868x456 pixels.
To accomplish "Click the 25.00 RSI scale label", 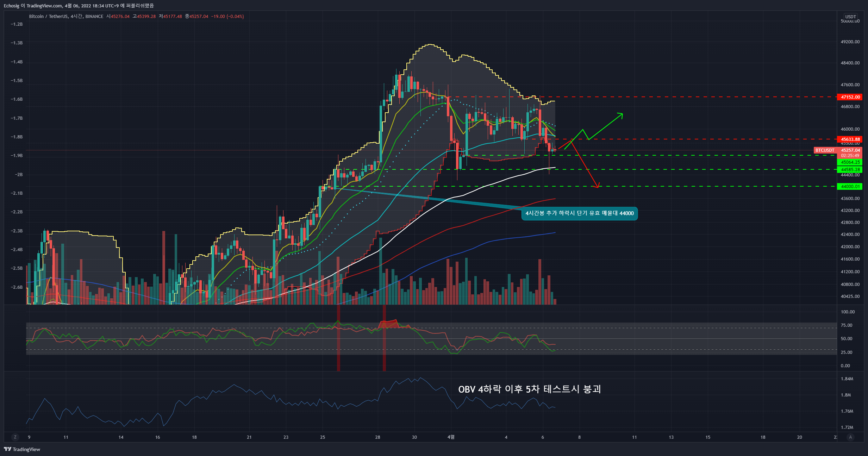I will [x=847, y=352].
